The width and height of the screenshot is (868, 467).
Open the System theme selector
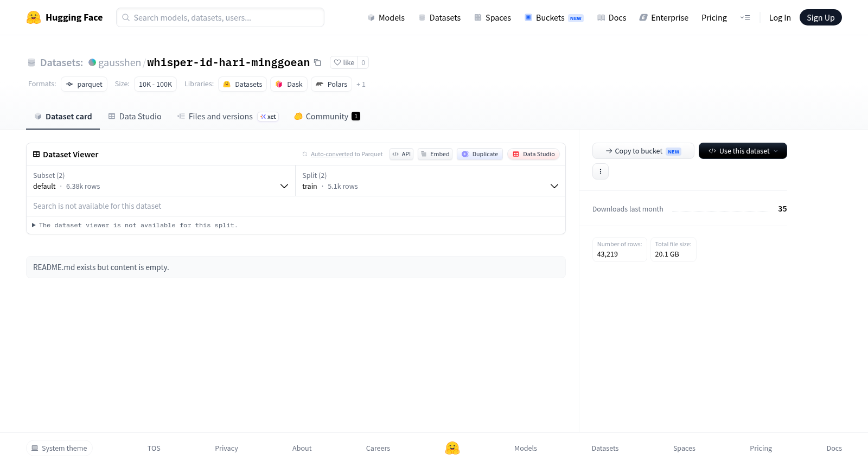[x=59, y=448]
